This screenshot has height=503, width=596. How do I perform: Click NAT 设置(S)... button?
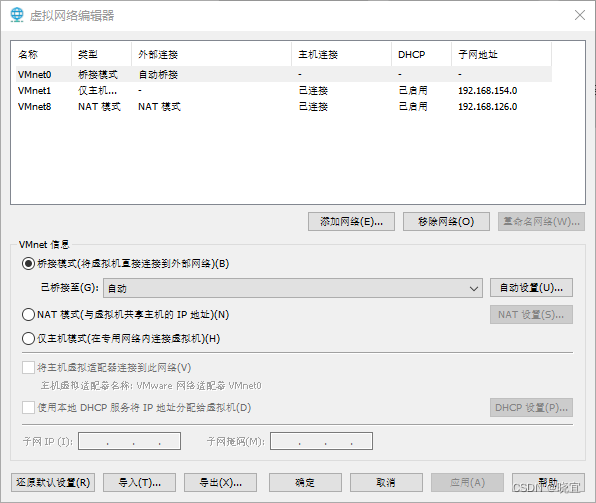(531, 315)
